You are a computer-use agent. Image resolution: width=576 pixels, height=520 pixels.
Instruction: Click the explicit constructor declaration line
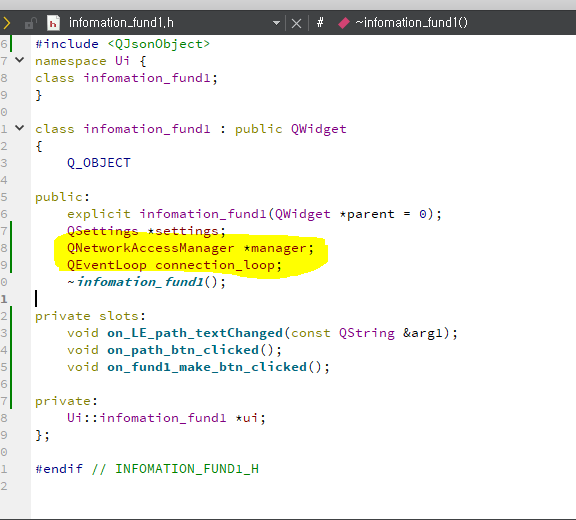click(254, 214)
